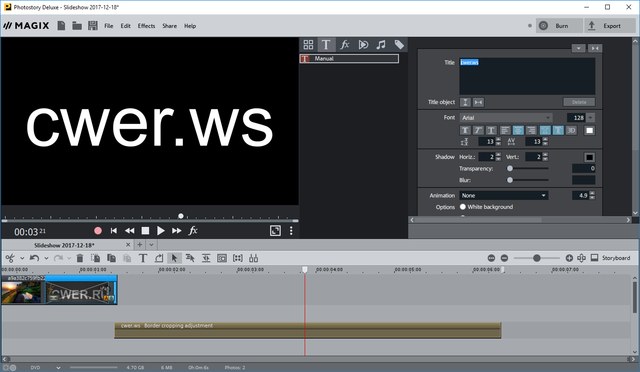Click the text spacing icon next to pointer tools
The image size is (640, 372).
[206, 258]
